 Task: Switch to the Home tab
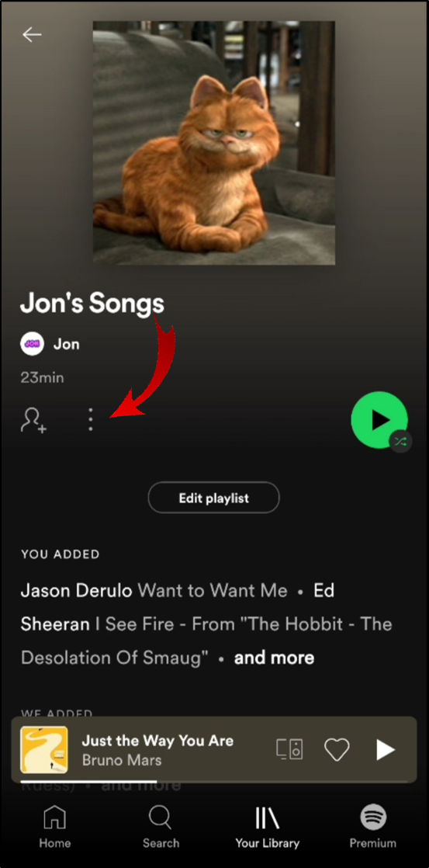(55, 827)
